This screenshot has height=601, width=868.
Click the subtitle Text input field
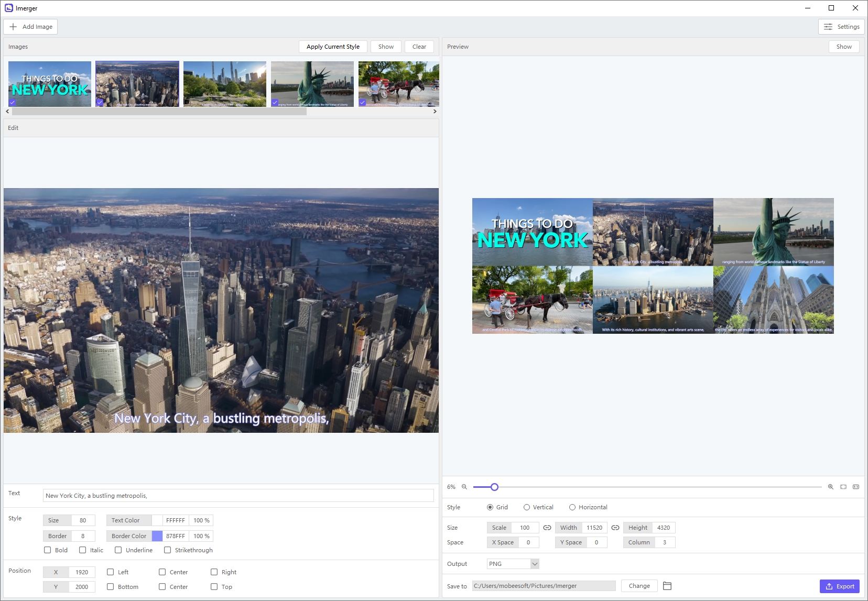point(238,496)
